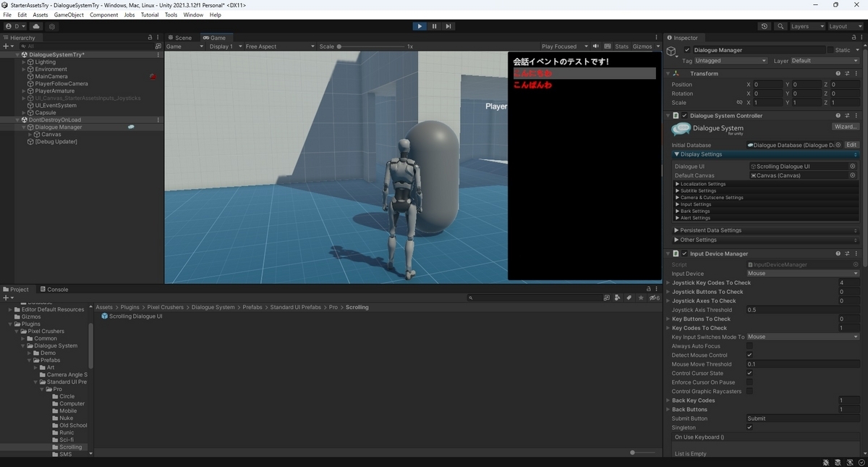
Task: Click the speech bubble icon beside Dialogue Manager
Action: click(132, 127)
